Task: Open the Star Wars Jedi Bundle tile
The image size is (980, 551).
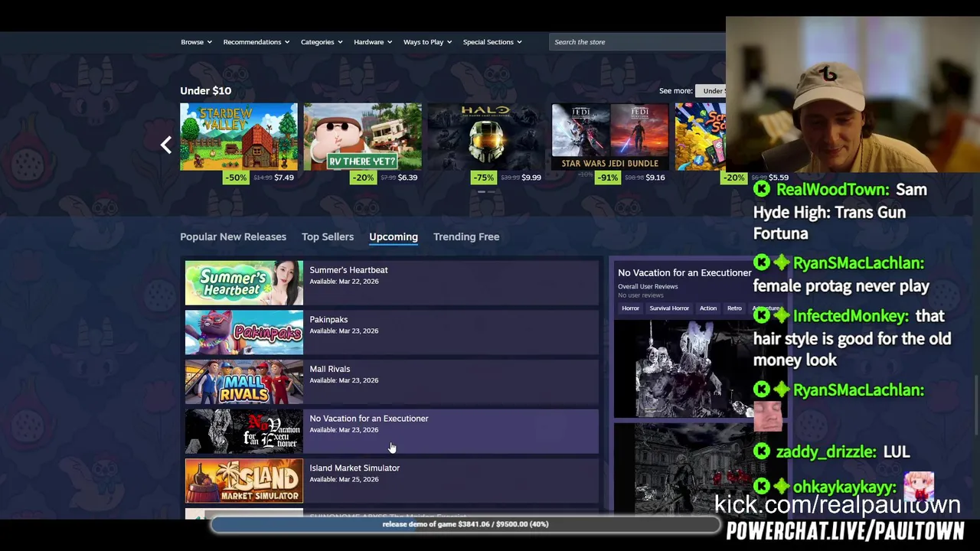Action: pos(610,136)
